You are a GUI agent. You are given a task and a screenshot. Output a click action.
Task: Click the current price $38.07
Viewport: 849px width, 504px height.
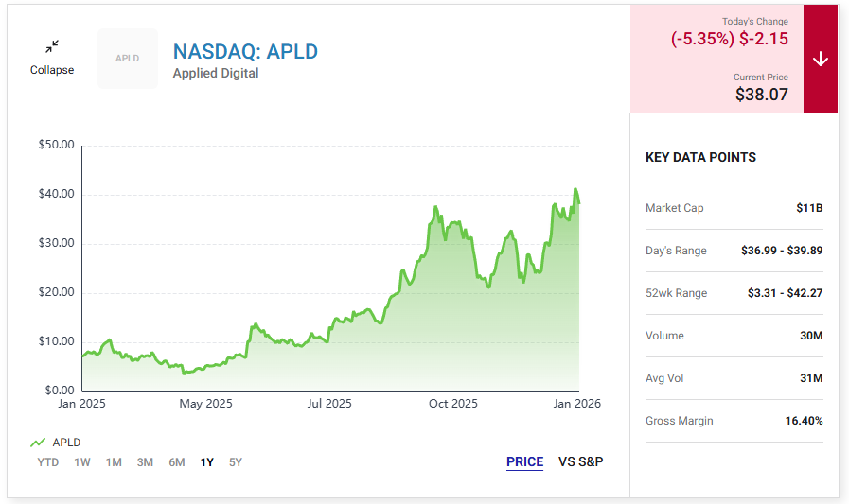click(x=761, y=95)
